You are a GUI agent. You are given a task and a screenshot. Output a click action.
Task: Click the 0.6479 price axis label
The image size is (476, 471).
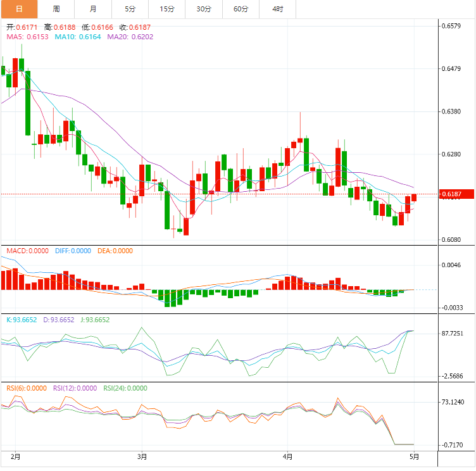coord(451,68)
